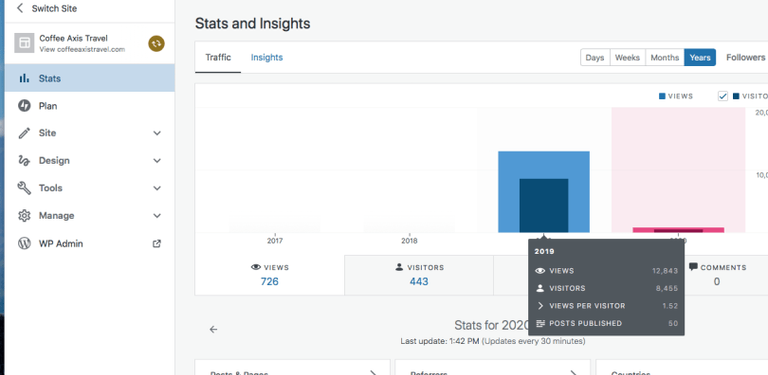The image size is (768, 375).
Task: Click the pink 2020 bar in chart
Action: tap(678, 230)
